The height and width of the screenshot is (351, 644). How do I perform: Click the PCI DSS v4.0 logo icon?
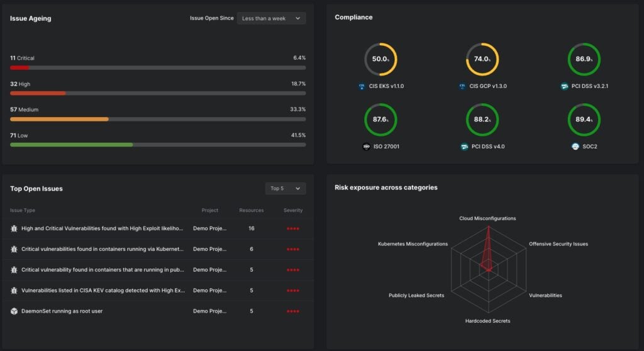pyautogui.click(x=464, y=147)
